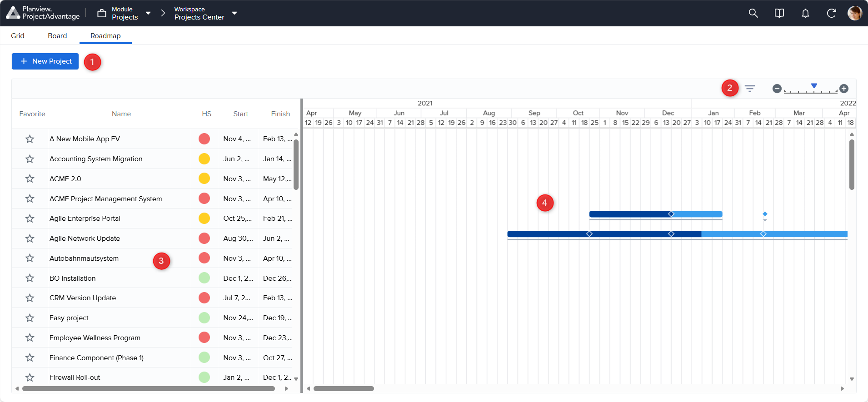Screen dimensions: 868x402
Task: Switch to the Grid tab
Action: point(18,36)
